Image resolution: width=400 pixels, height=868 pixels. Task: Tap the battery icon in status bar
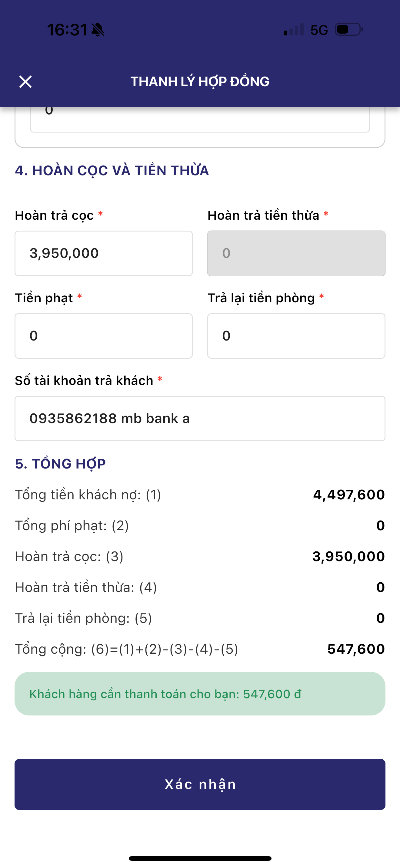tap(348, 30)
